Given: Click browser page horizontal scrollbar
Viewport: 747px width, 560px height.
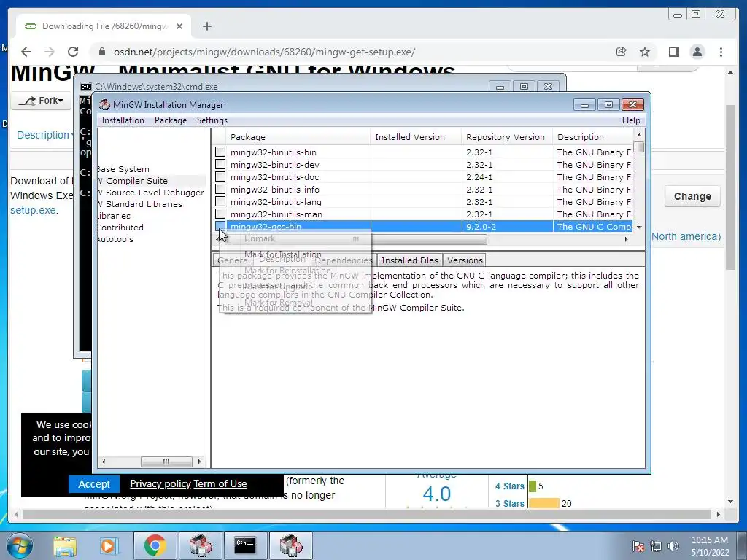Looking at the screenshot, I should 367,514.
